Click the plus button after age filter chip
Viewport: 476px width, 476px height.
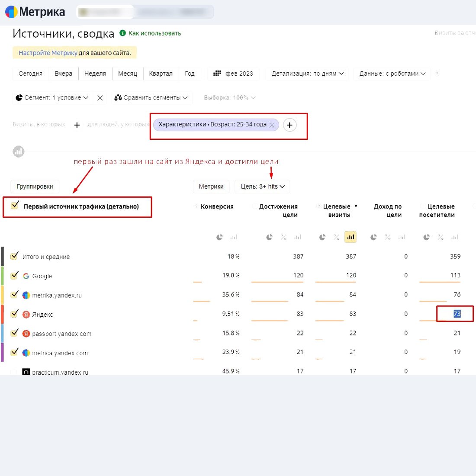289,125
